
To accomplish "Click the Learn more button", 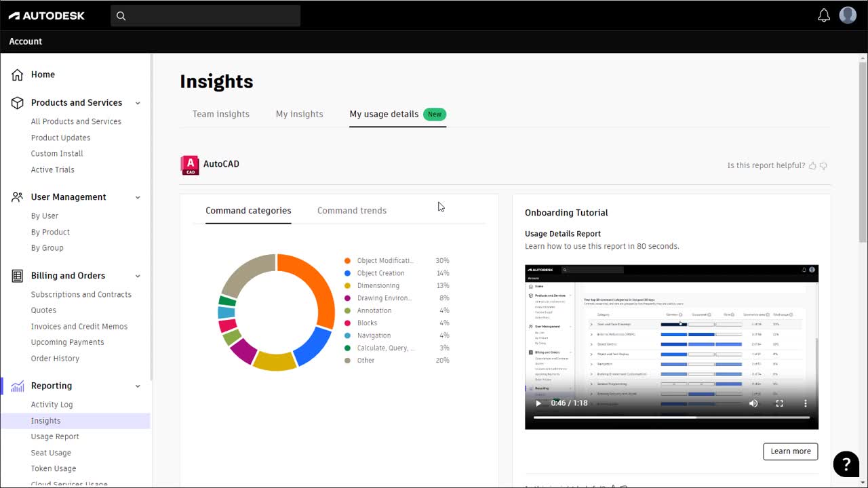I will pos(791,451).
